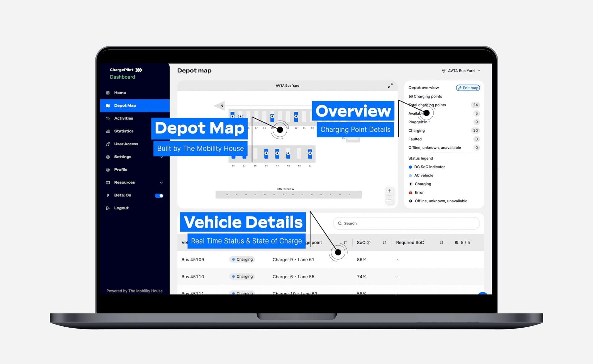Image resolution: width=593 pixels, height=364 pixels.
Task: Click the bus in lane 52
Action: [x=296, y=117]
